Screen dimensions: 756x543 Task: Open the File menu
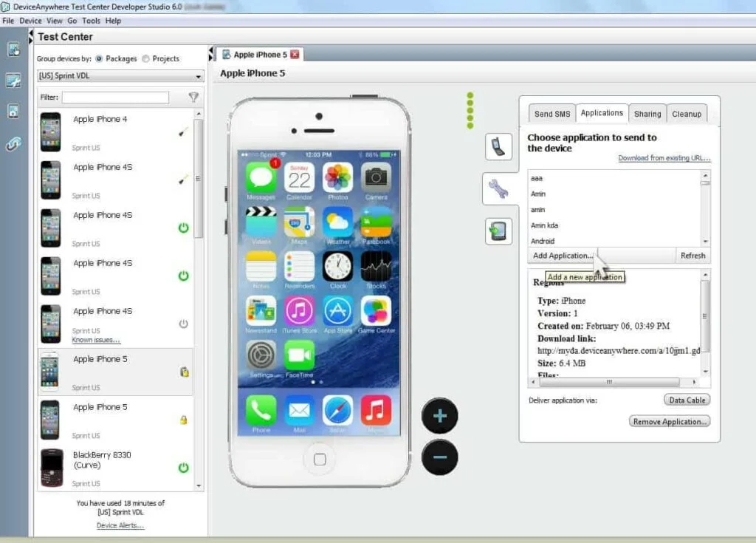click(8, 21)
